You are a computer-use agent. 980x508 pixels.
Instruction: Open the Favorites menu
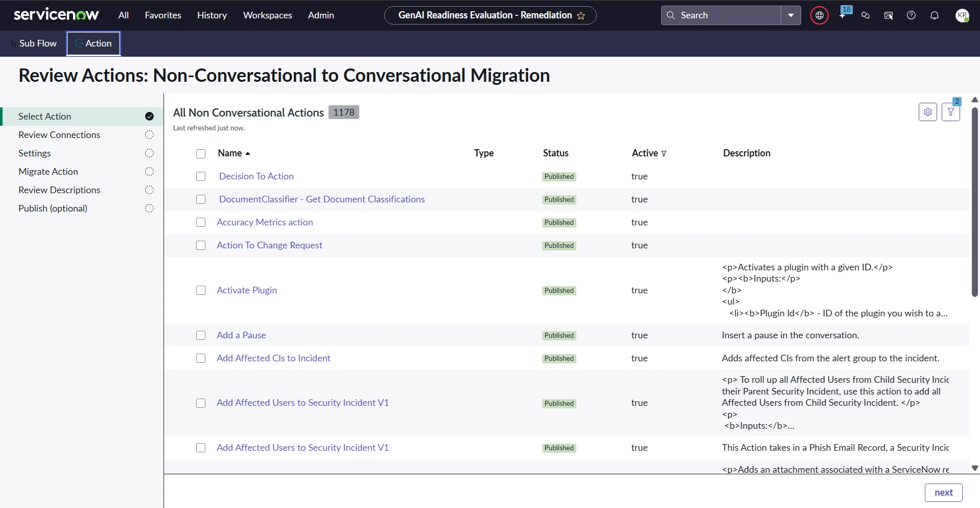(163, 15)
